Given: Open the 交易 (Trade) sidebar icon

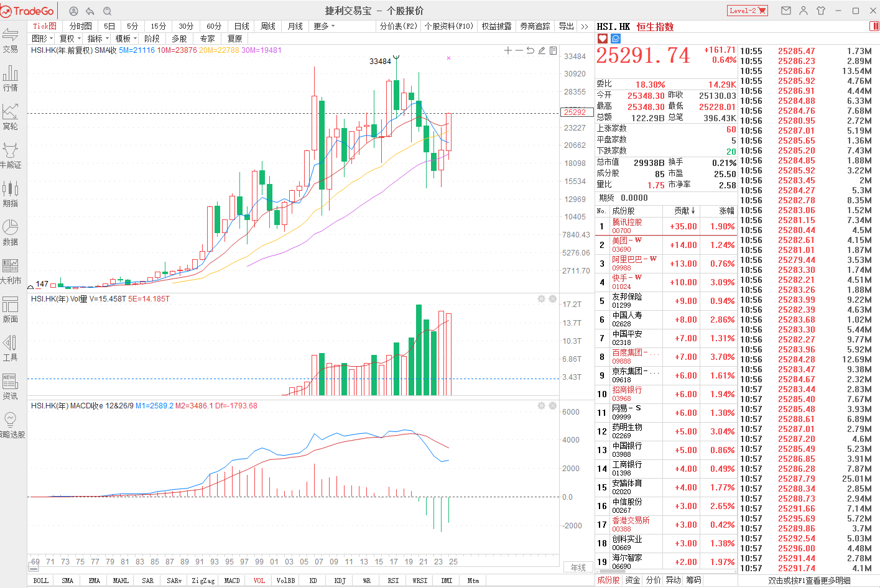Looking at the screenshot, I should coord(11,40).
